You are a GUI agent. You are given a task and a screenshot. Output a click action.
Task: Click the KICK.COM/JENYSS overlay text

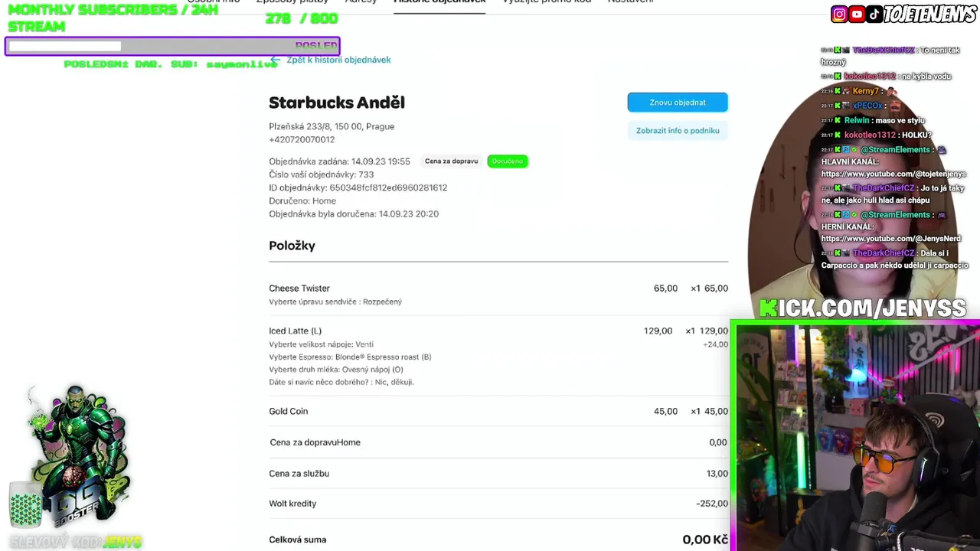point(863,308)
